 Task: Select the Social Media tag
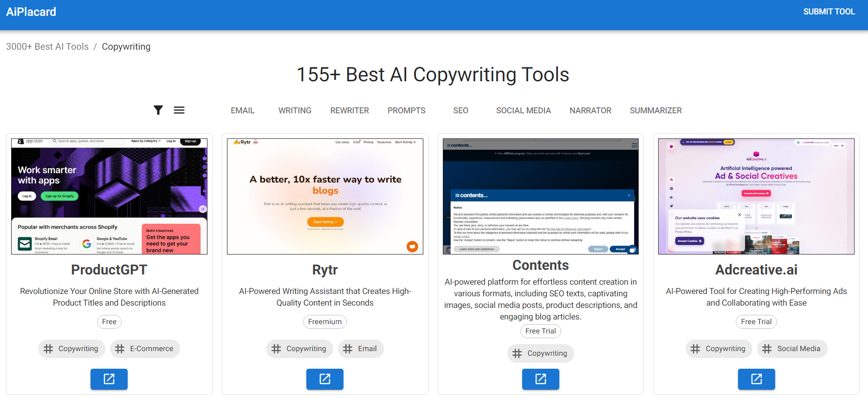792,349
